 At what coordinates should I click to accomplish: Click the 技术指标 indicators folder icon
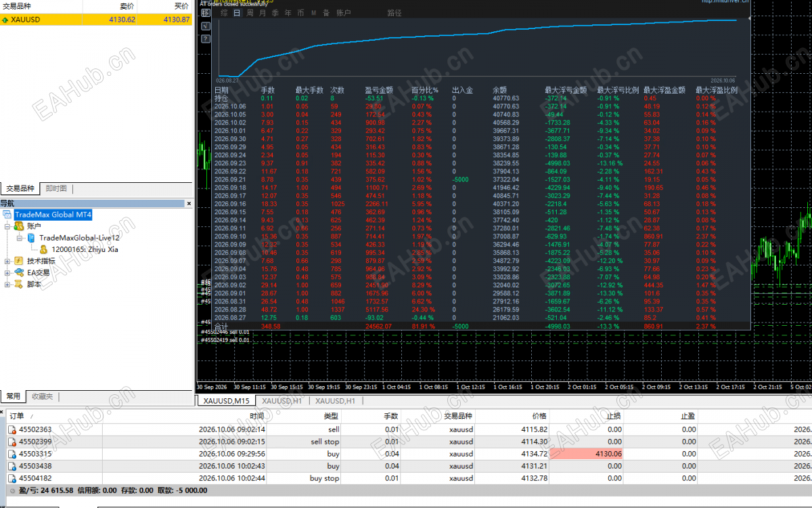click(20, 261)
